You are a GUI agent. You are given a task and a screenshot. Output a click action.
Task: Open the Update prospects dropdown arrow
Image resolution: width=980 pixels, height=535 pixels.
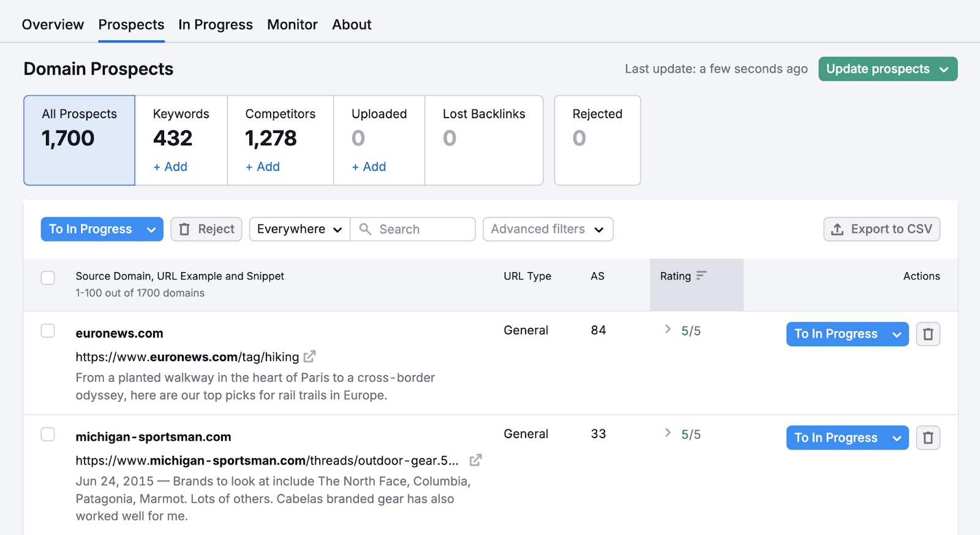pos(944,69)
